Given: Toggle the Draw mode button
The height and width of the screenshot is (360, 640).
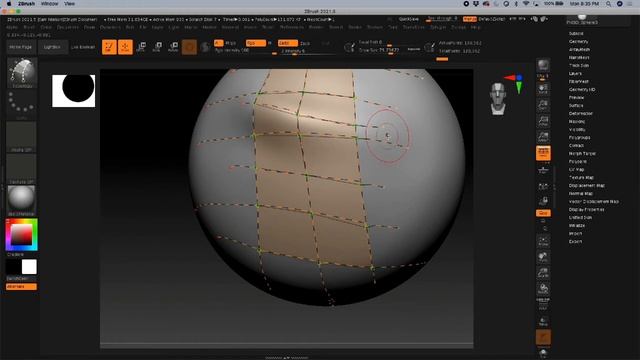Looking at the screenshot, I should [x=125, y=47].
